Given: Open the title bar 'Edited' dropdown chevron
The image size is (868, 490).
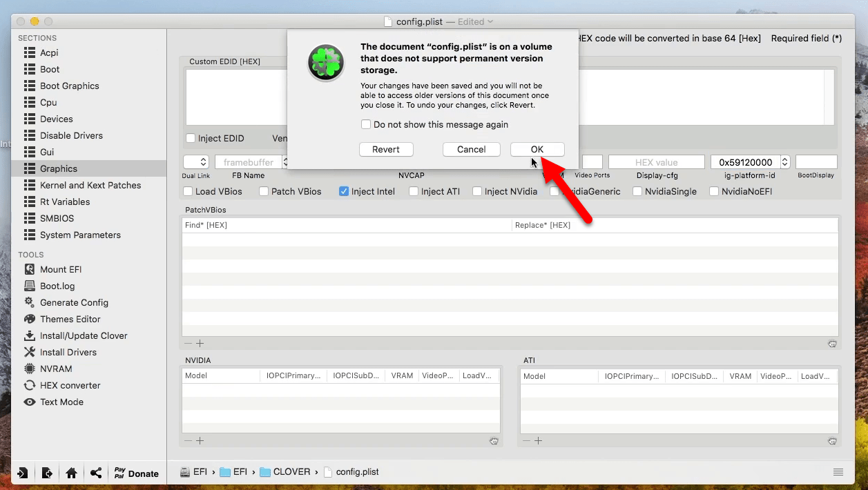Looking at the screenshot, I should (490, 22).
